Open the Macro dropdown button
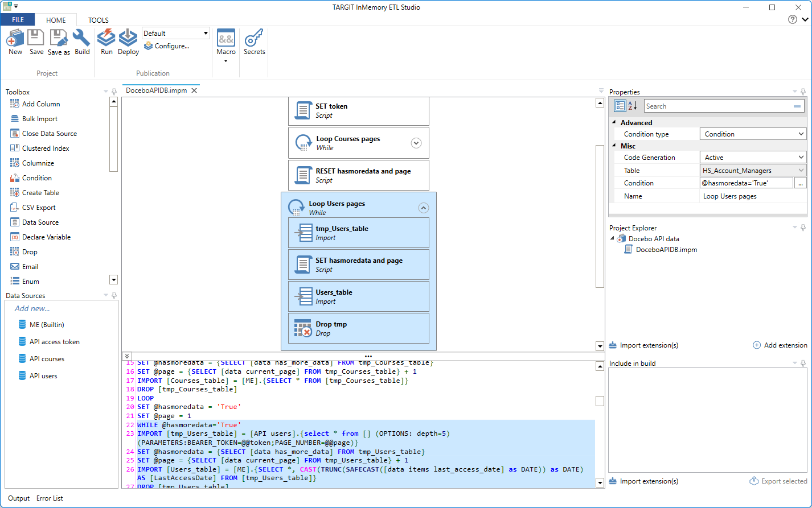The image size is (812, 508). [x=226, y=46]
